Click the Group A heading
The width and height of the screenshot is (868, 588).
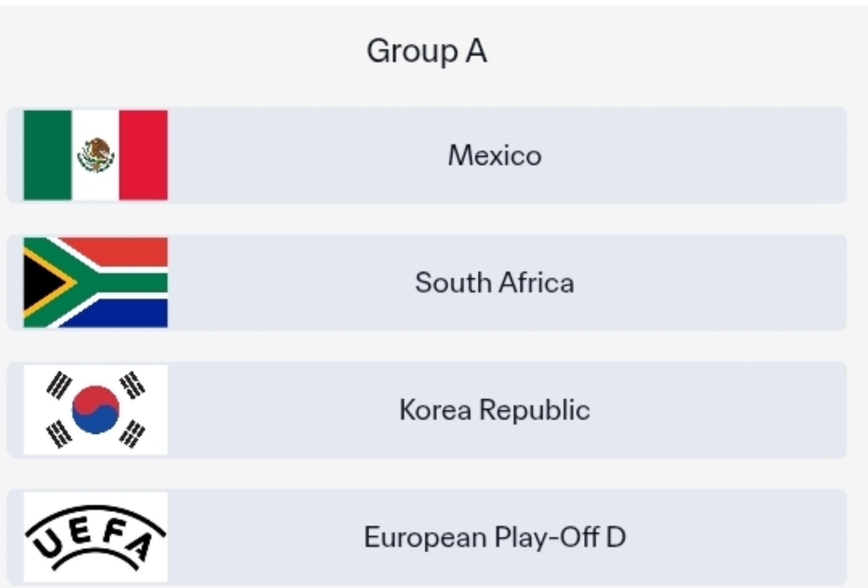coord(426,51)
